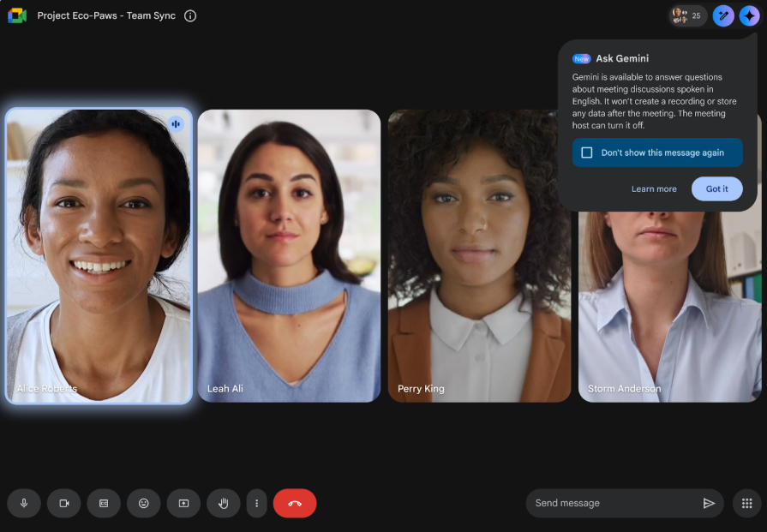This screenshot has height=532, width=767.
Task: Mute the microphone
Action: [23, 503]
